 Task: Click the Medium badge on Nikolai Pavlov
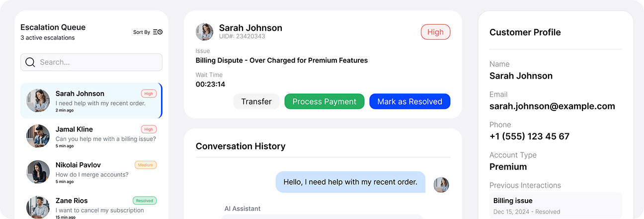pyautogui.click(x=146, y=165)
